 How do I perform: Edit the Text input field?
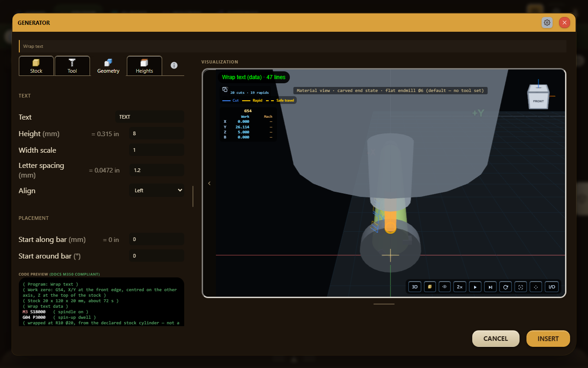tap(149, 117)
